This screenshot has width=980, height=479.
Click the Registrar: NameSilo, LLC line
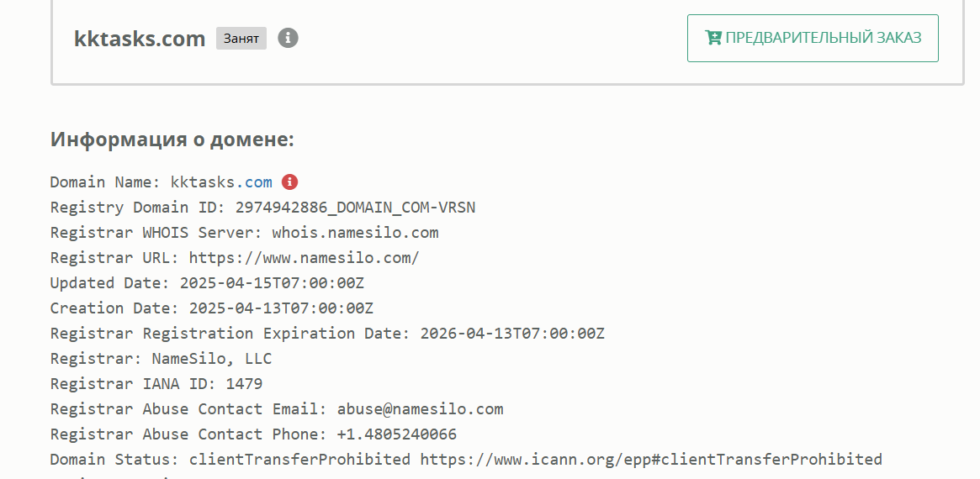(x=162, y=359)
